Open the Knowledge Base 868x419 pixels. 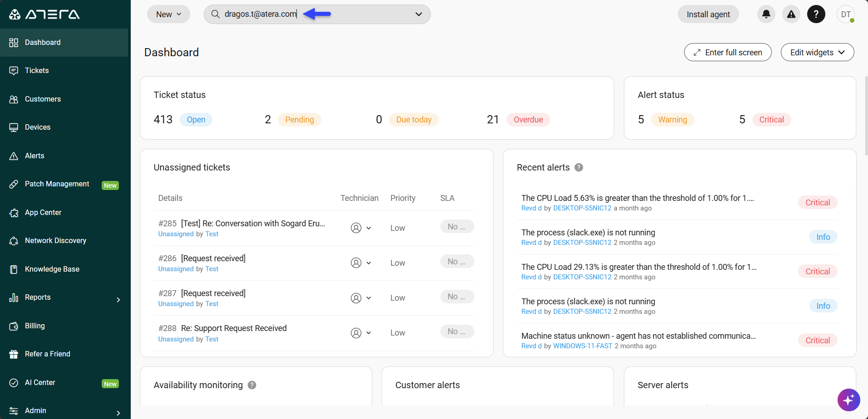coord(52,269)
